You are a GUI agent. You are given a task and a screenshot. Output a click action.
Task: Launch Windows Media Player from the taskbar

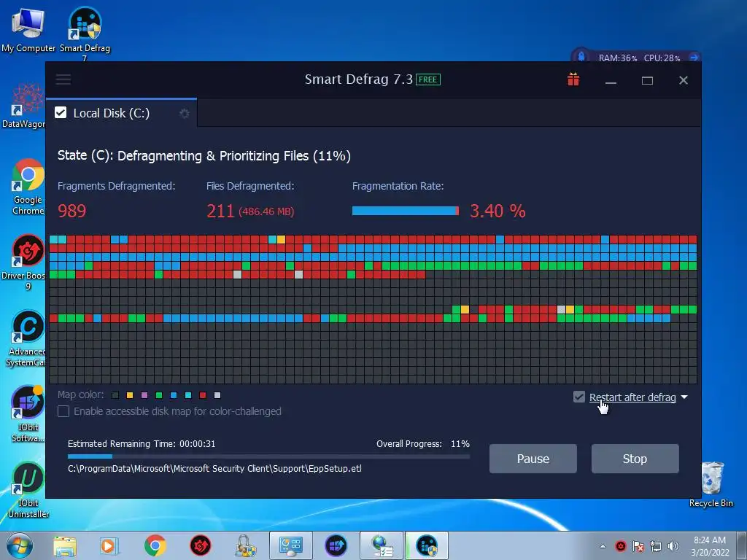(x=109, y=545)
